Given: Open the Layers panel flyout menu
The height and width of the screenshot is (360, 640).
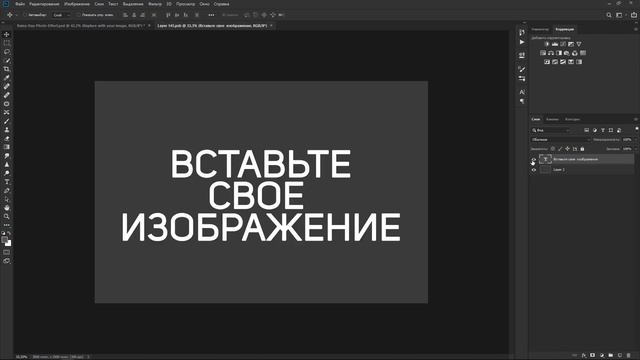Looking at the screenshot, I should pos(636,119).
